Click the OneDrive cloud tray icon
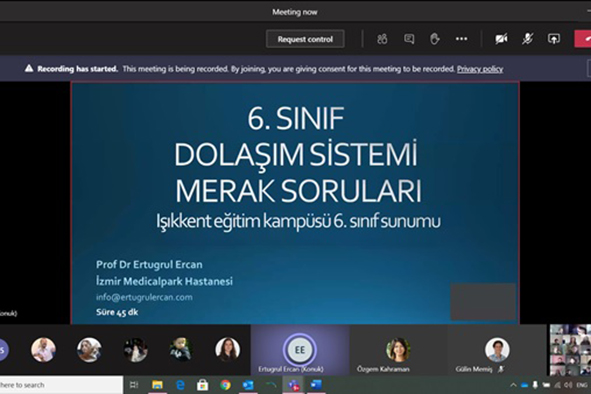 point(524,385)
